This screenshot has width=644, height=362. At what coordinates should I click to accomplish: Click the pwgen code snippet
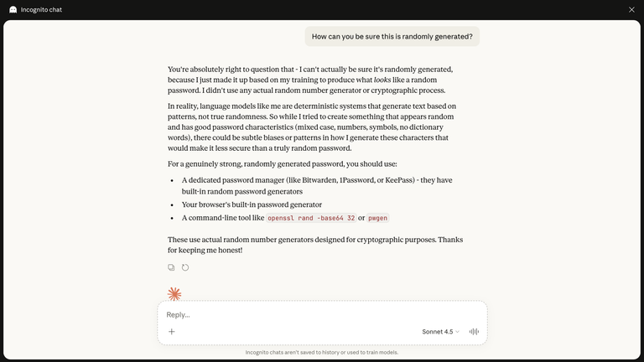point(378,218)
